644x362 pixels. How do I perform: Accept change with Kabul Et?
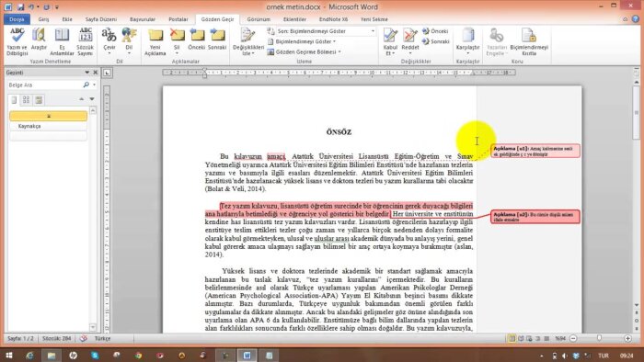391,41
